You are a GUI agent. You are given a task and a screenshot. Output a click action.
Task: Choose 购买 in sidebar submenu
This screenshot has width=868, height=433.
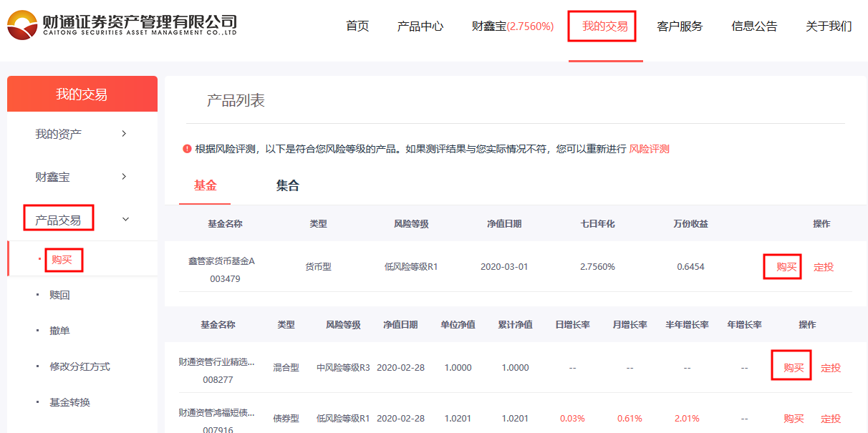tap(62, 259)
